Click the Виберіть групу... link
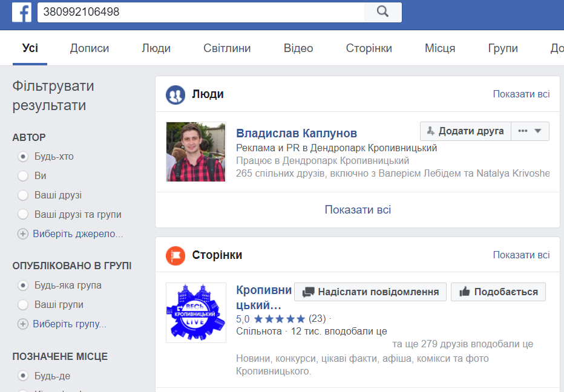The width and height of the screenshot is (564, 392). tap(70, 324)
